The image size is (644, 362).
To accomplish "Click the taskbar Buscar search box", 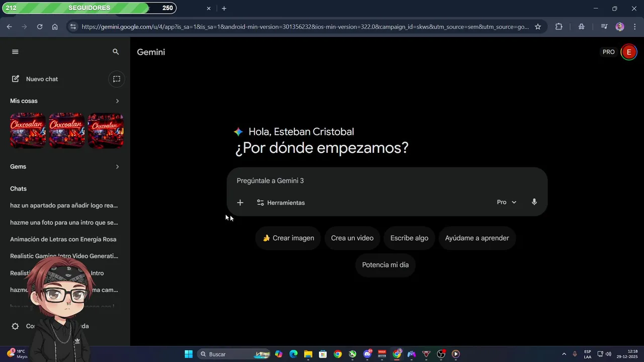I will pos(234,354).
